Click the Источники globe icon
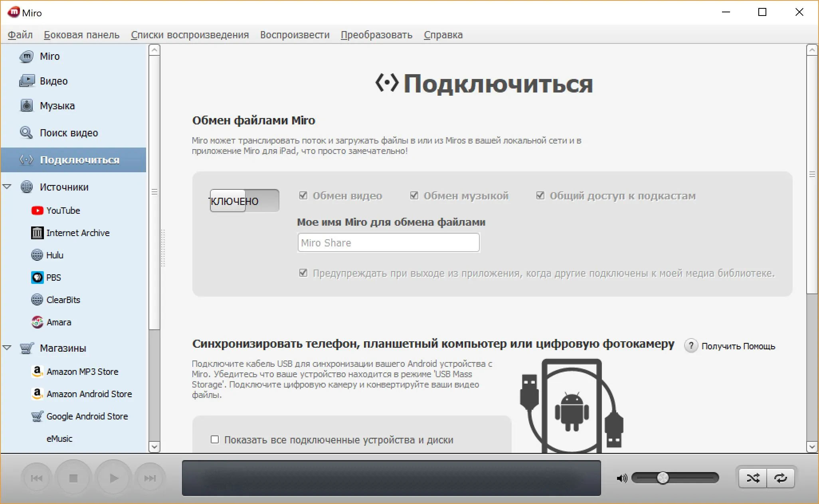This screenshot has width=819, height=504. tap(27, 187)
